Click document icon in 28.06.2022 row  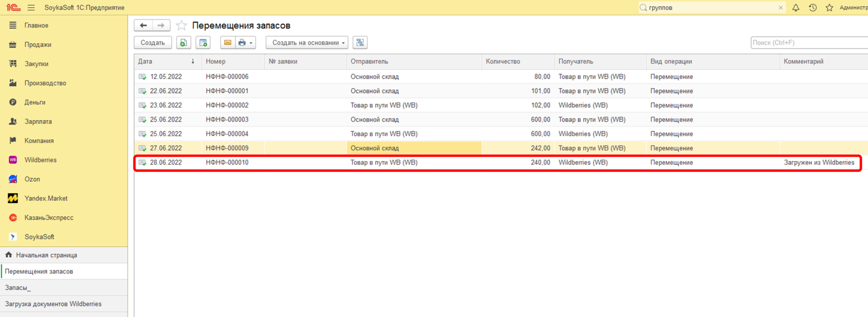pyautogui.click(x=143, y=162)
